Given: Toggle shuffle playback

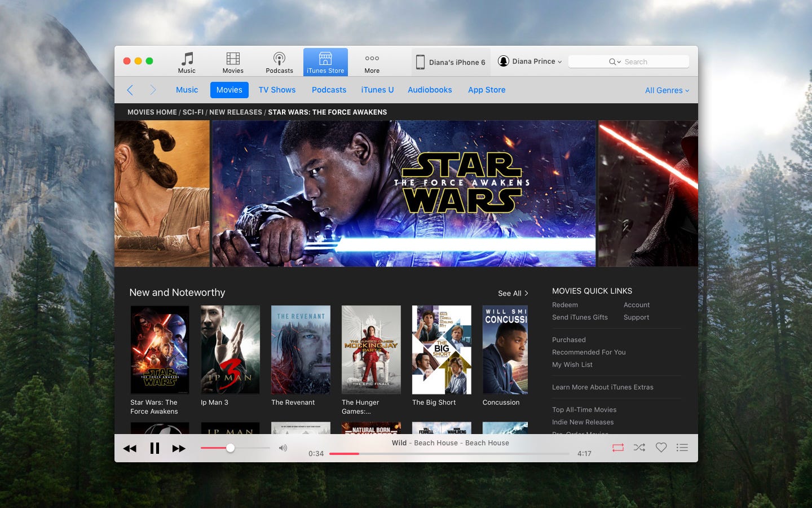Looking at the screenshot, I should click(x=639, y=448).
